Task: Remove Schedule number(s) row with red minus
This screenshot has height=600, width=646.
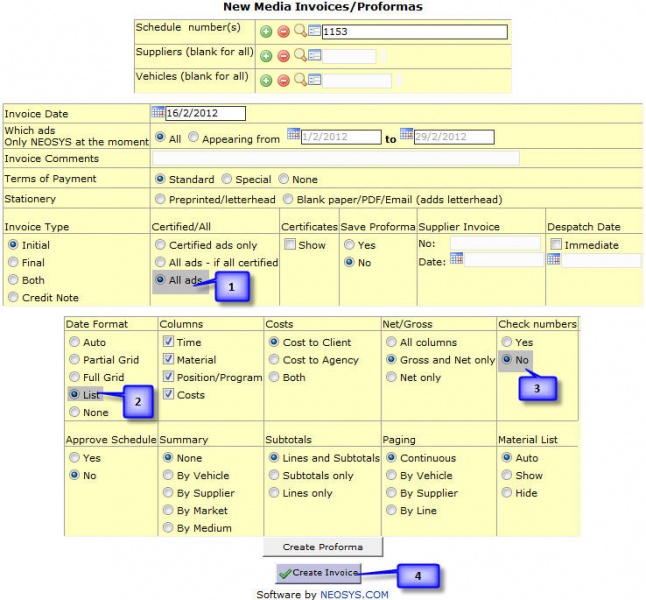Action: (283, 31)
